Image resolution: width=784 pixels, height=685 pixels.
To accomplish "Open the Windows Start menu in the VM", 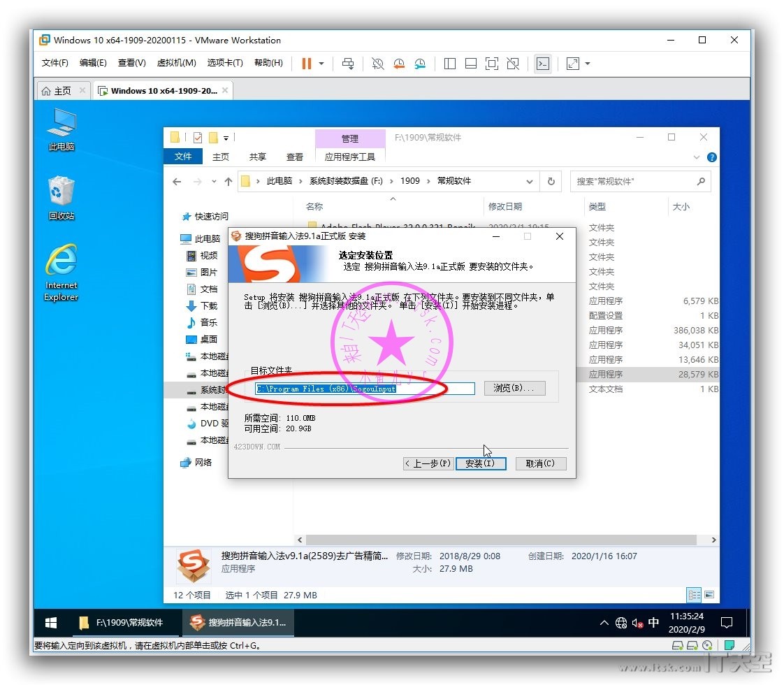I will pyautogui.click(x=51, y=623).
